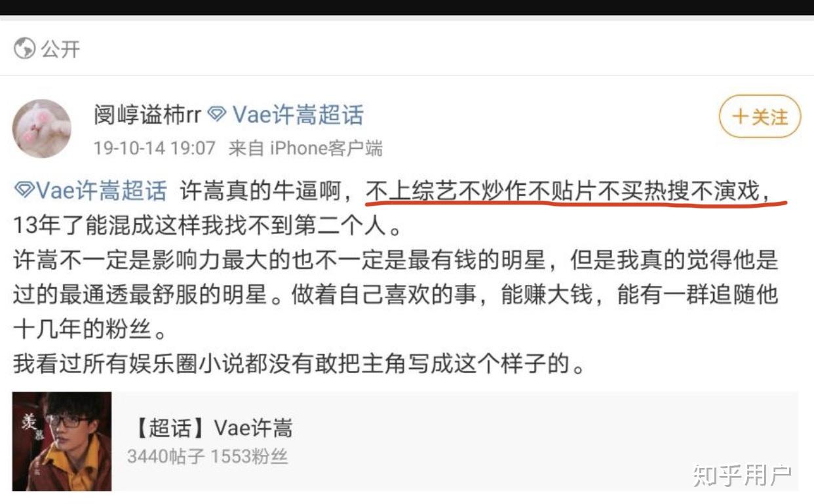The height and width of the screenshot is (504, 814).
Task: Open username 阌崞谥柿rr profile
Action: (x=147, y=115)
